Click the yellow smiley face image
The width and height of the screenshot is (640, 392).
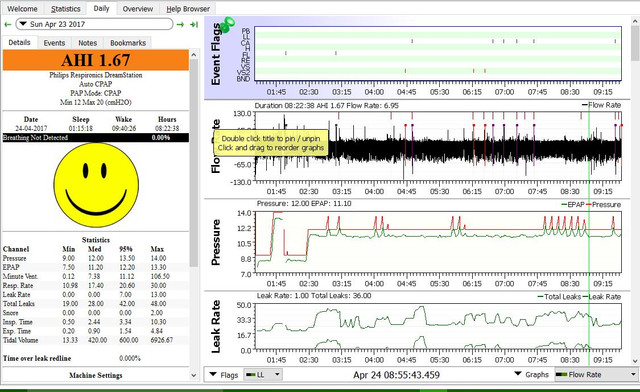coord(96,185)
